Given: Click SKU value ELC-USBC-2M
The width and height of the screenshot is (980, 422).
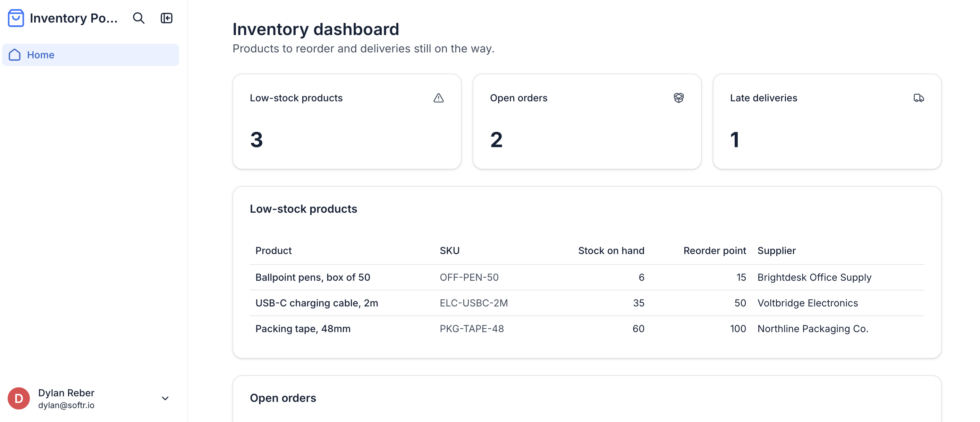Looking at the screenshot, I should click(474, 303).
